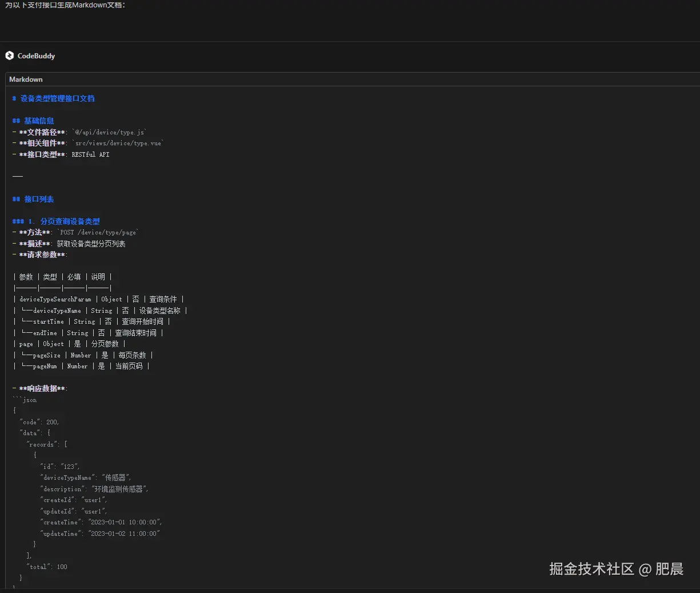Click the "records": [ line
Screen dimensions: 700x593
point(47,444)
